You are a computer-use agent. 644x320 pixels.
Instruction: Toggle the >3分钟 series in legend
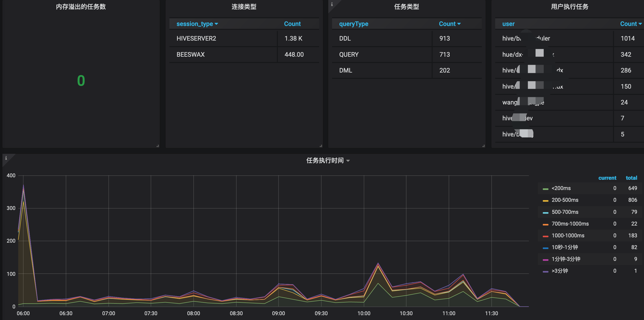click(x=560, y=271)
